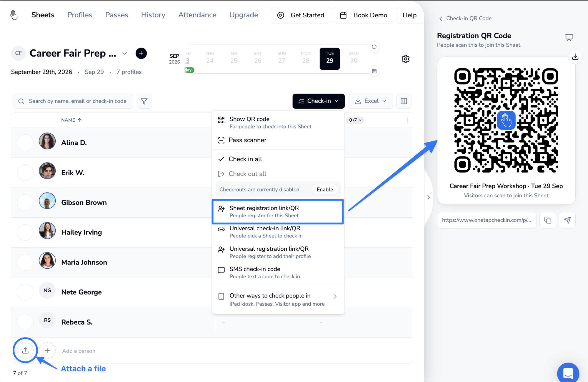
Task: Select Sheet registration link/QR option
Action: tap(278, 211)
